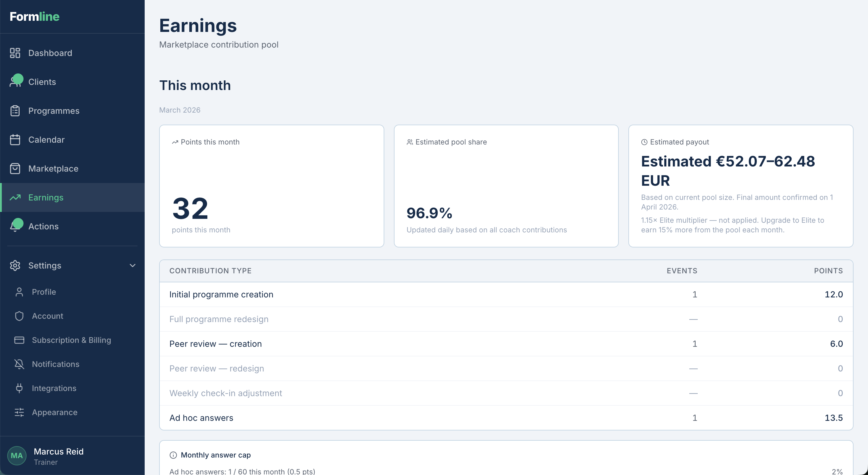Click the Notifications muted-bell icon
The height and width of the screenshot is (475, 868).
(x=19, y=364)
